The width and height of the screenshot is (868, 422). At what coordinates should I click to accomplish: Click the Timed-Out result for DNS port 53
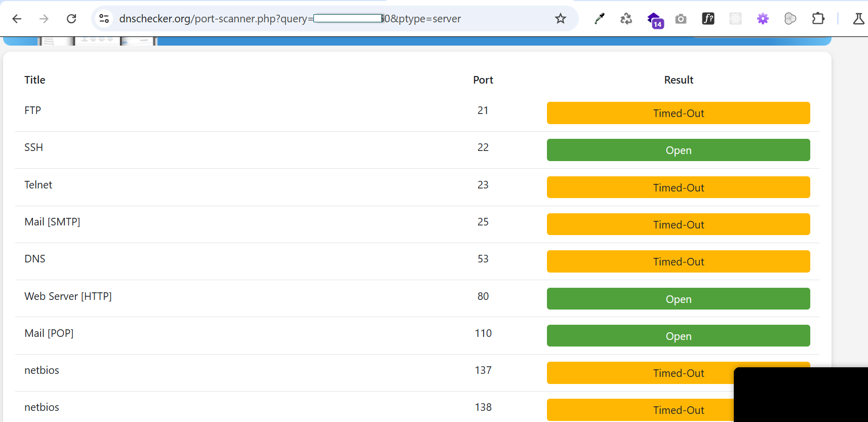coord(678,262)
